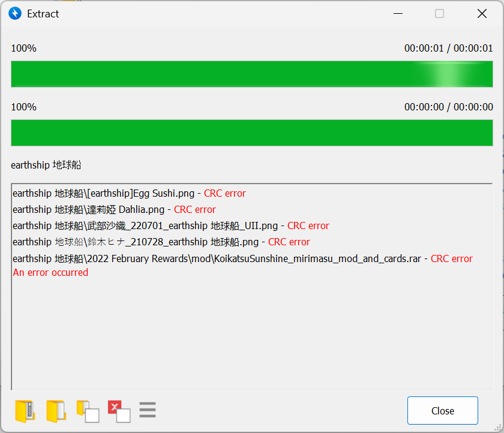The width and height of the screenshot is (504, 433).
Task: Click the 00:00:01 / 00:00:01 elapsed time
Action: 448,48
